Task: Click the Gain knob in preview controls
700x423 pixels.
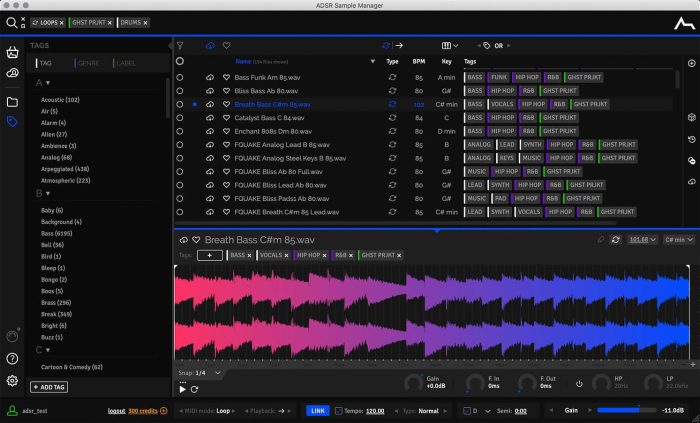Action: click(x=413, y=383)
